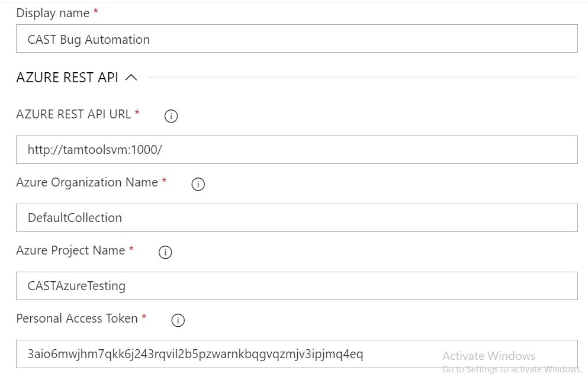The width and height of the screenshot is (588, 380).
Task: Click the info icon next to Personal Access Token
Action: point(178,320)
